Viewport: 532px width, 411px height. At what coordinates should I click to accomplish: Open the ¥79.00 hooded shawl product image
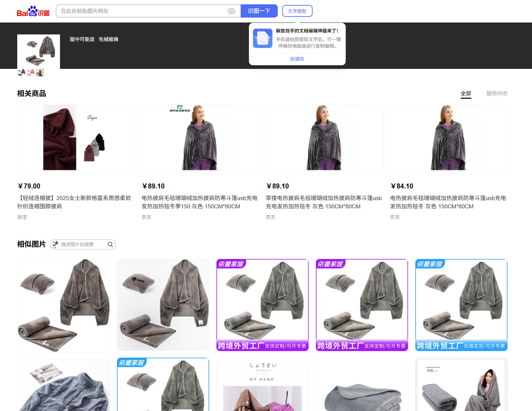76,137
